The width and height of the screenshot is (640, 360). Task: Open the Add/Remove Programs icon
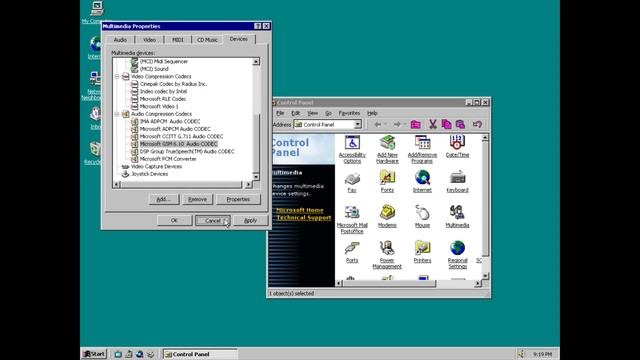click(422, 149)
